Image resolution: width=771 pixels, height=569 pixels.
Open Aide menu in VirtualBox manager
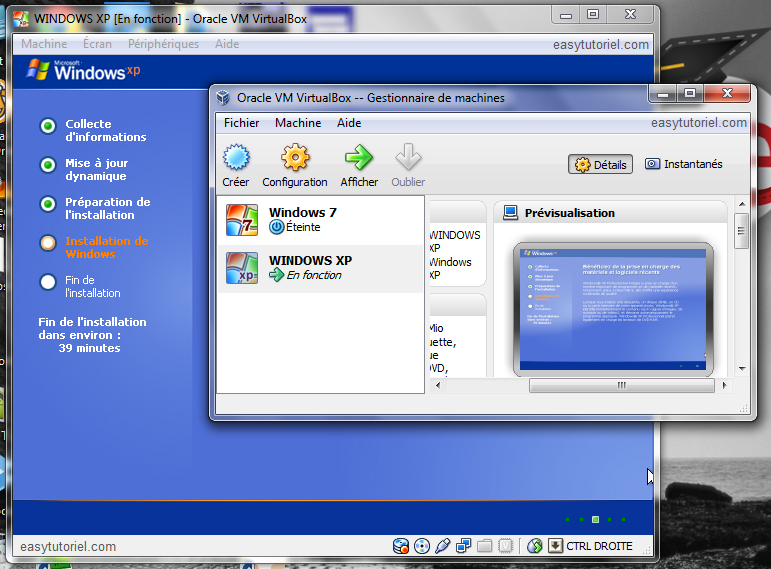[x=349, y=123]
